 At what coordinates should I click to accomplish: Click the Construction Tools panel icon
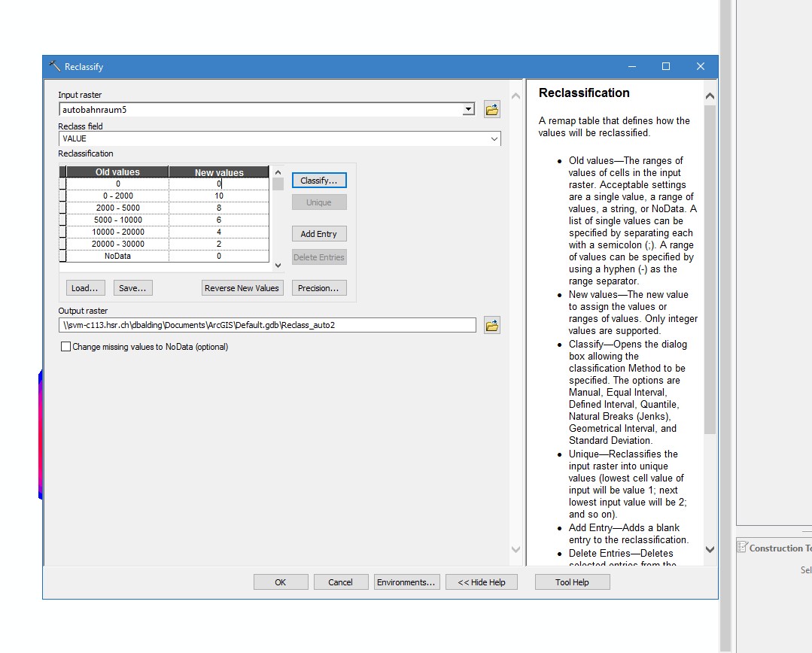(x=741, y=548)
